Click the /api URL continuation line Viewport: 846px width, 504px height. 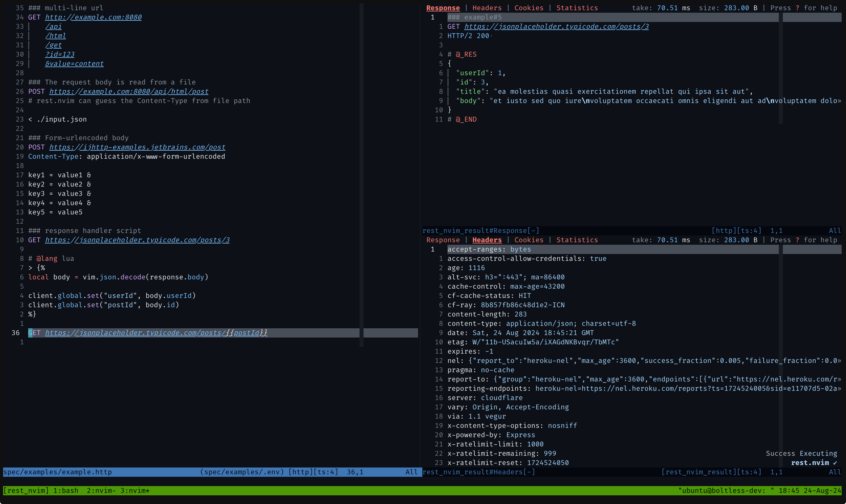(x=53, y=27)
